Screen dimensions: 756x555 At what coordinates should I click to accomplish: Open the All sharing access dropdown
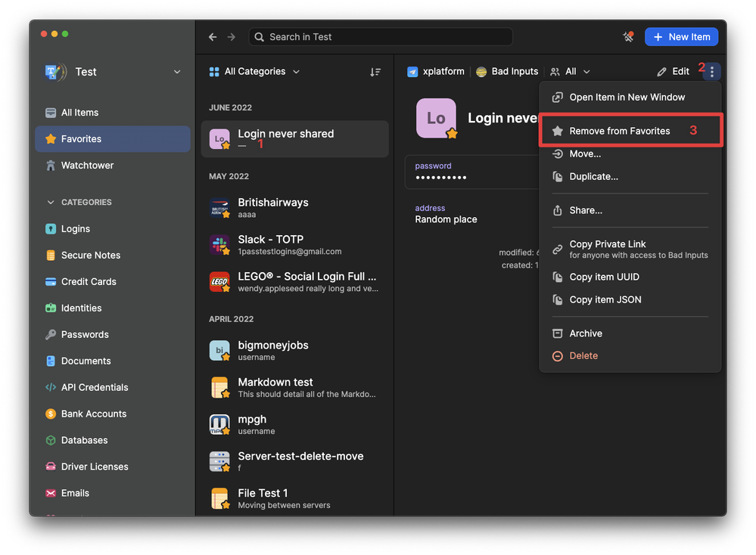571,72
